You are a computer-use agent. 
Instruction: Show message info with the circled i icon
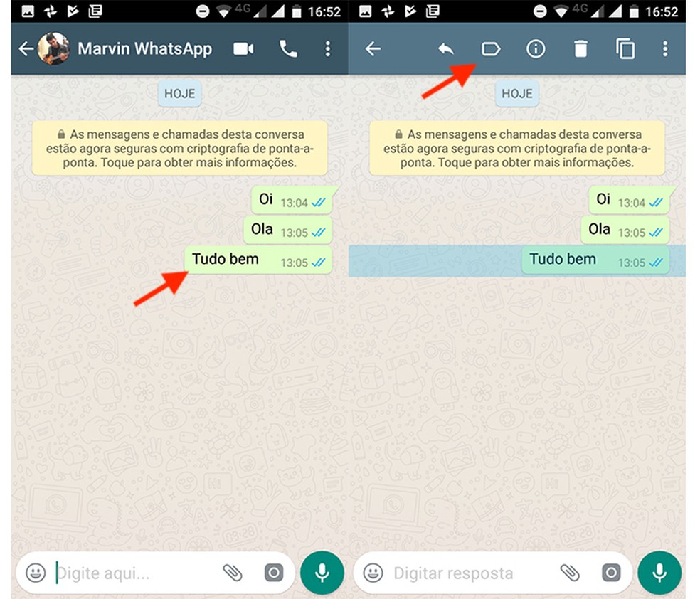pos(535,49)
